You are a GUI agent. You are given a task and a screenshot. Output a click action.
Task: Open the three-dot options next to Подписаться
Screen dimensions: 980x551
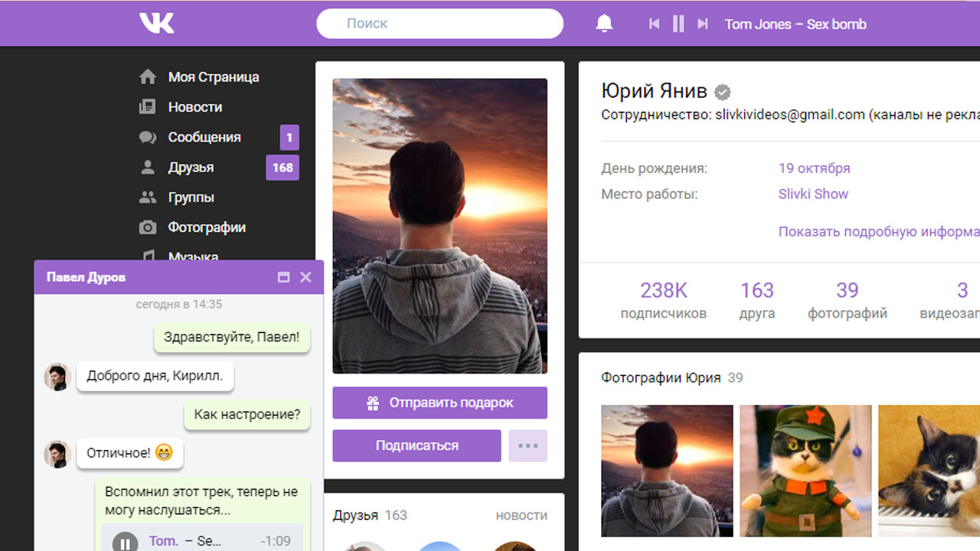point(528,445)
